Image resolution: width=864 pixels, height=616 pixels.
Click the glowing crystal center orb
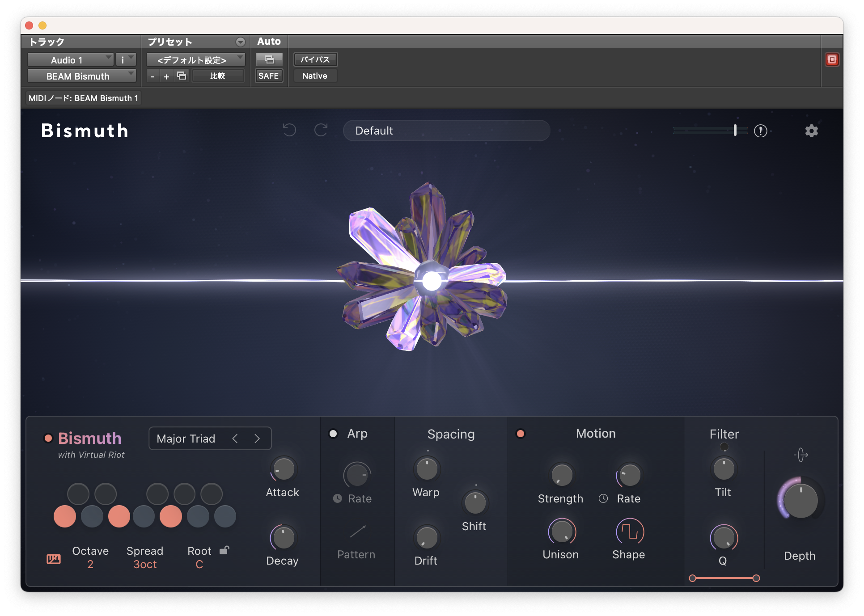click(x=432, y=281)
